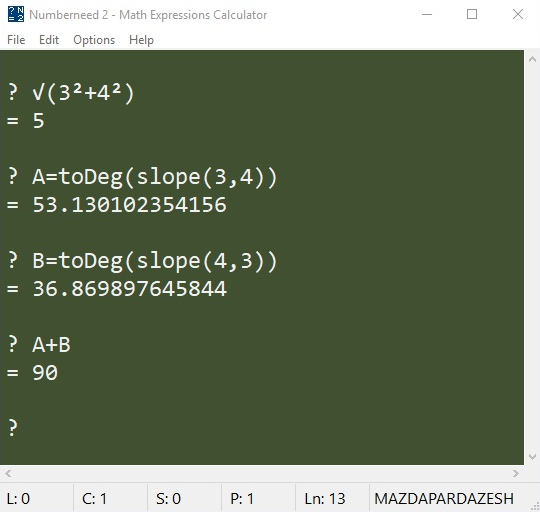The image size is (540, 512).
Task: Place cursor at the empty last prompt line
Action: (262, 428)
